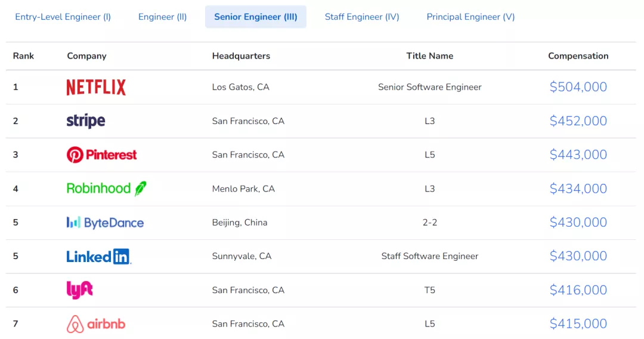This screenshot has width=644, height=339.
Task: Open the Staff Engineer (IV) tab
Action: (362, 17)
